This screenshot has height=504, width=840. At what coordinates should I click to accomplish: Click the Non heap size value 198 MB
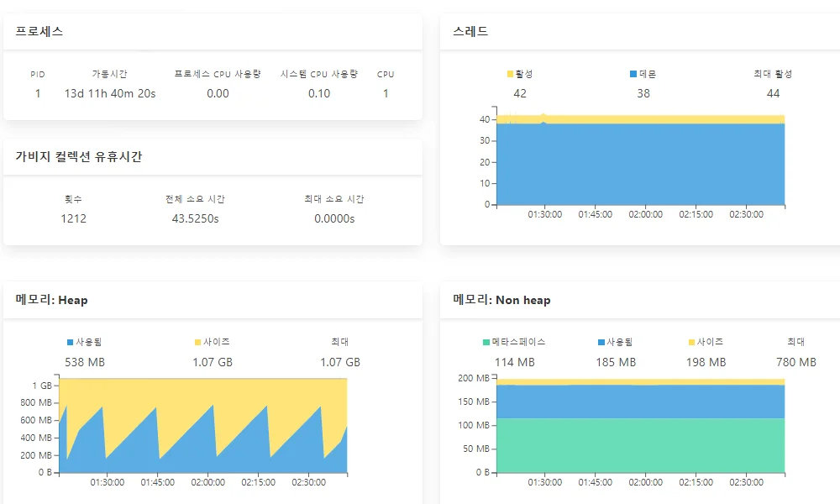(x=706, y=362)
